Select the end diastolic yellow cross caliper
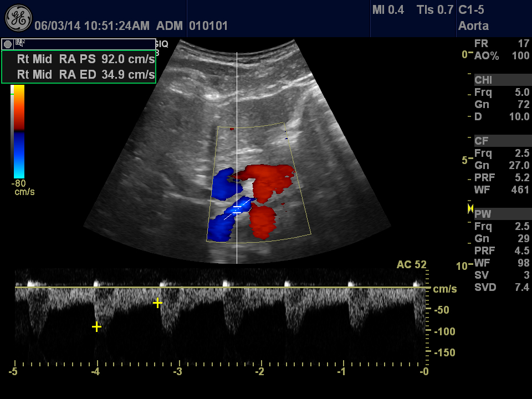 click(157, 303)
